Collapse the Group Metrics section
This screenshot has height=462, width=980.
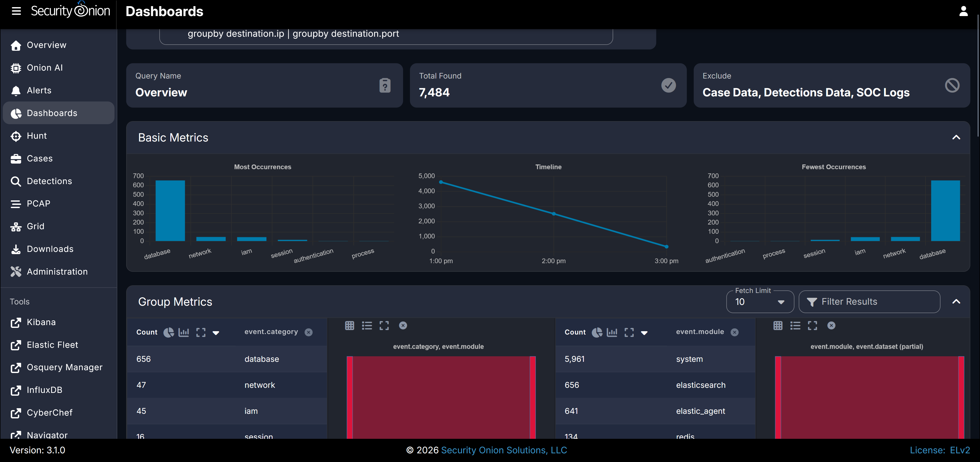956,302
